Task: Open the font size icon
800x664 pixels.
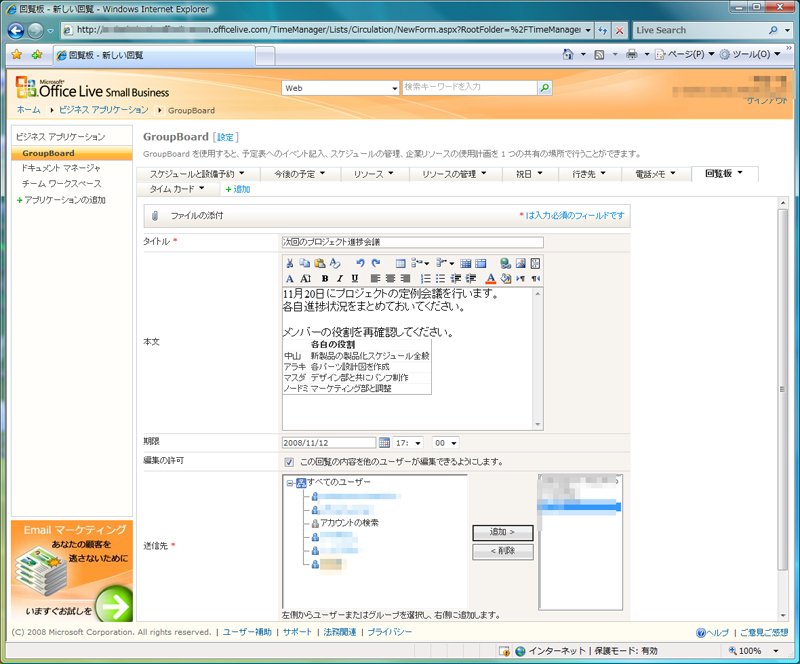Action: [x=305, y=279]
